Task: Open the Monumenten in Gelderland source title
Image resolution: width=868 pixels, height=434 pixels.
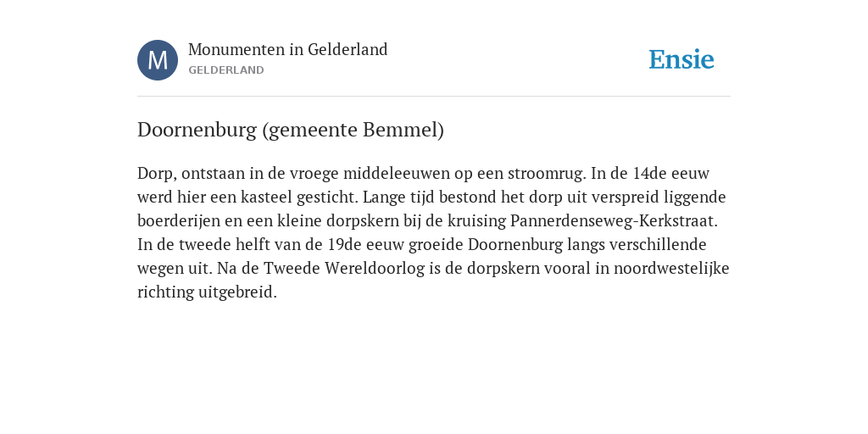Action: pyautogui.click(x=288, y=50)
